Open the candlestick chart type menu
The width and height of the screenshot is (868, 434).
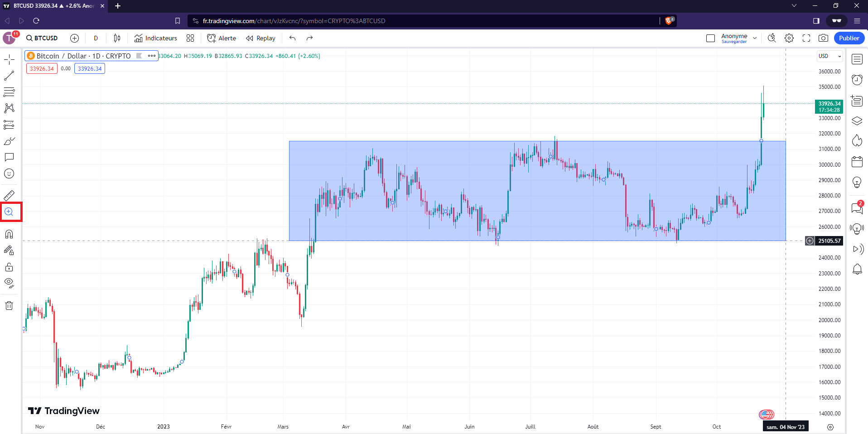117,38
